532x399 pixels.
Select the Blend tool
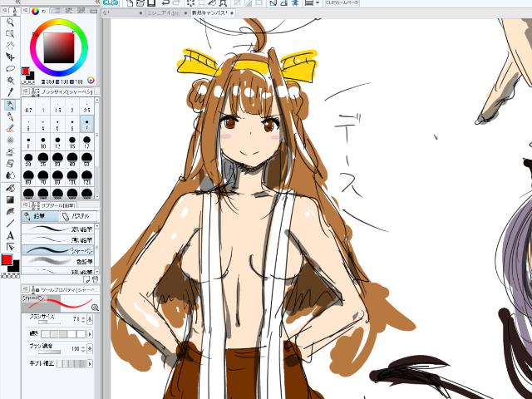coord(10,175)
